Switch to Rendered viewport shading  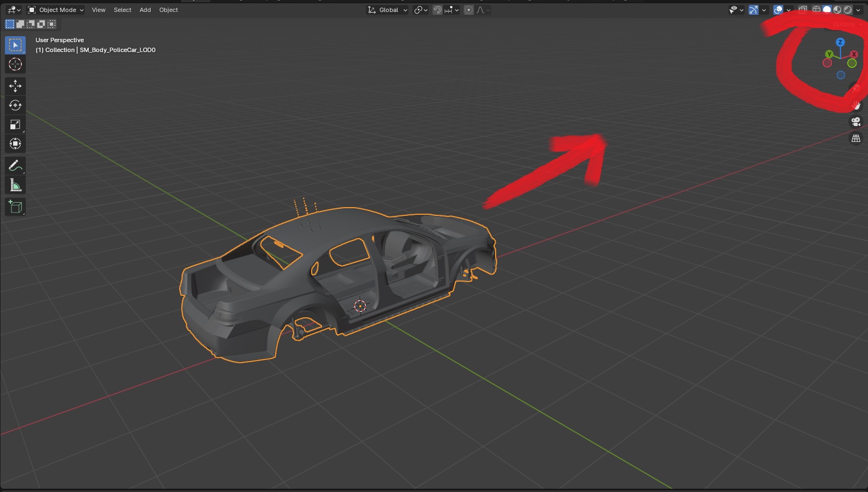pos(848,10)
